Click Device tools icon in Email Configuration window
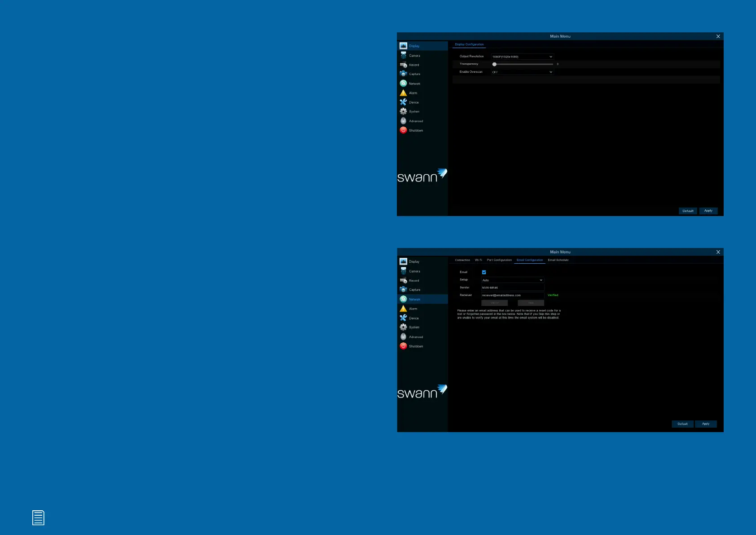This screenshot has width=756, height=535. 403,318
